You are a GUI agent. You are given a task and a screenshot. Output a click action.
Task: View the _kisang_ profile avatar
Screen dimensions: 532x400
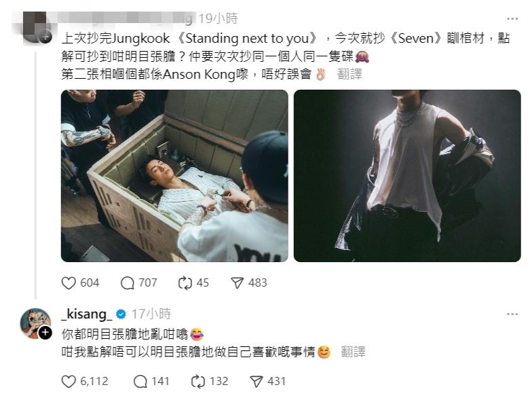(x=35, y=323)
